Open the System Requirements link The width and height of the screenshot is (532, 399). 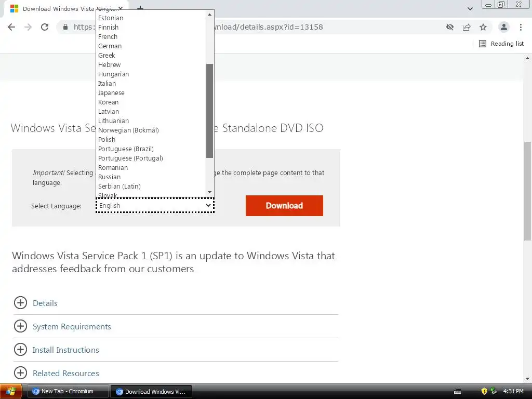coord(72,327)
